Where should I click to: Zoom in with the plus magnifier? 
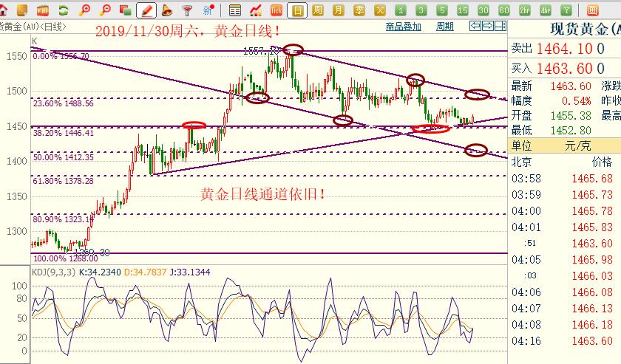(x=84, y=10)
